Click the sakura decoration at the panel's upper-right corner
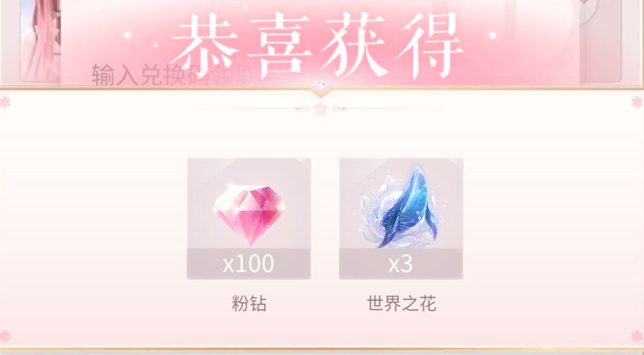This screenshot has height=355, width=644. (638, 102)
